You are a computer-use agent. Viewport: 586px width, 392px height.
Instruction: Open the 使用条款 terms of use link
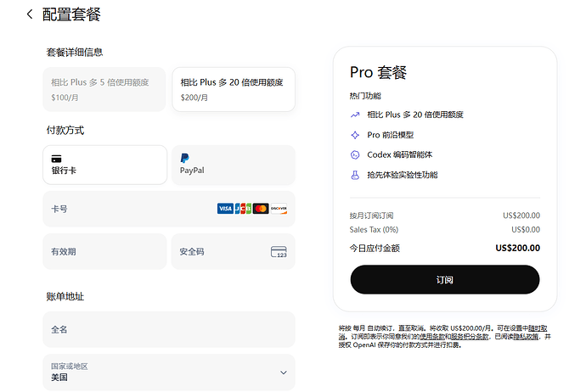pos(431,337)
